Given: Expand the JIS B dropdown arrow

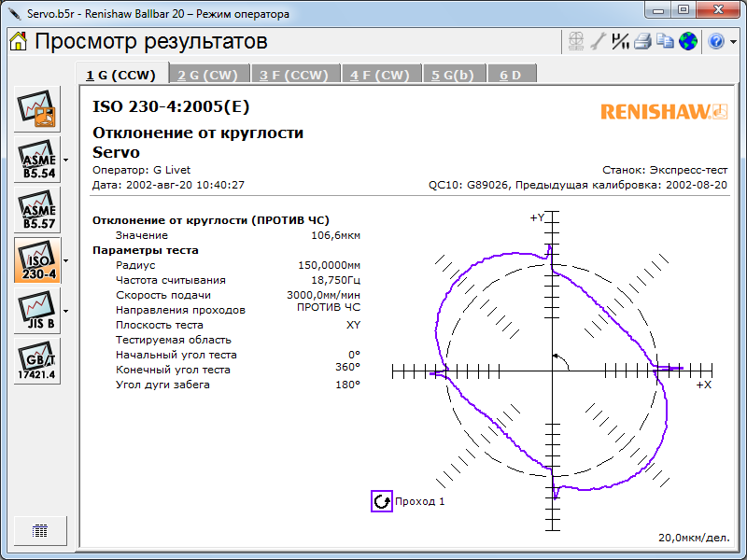Looking at the screenshot, I should (x=65, y=312).
